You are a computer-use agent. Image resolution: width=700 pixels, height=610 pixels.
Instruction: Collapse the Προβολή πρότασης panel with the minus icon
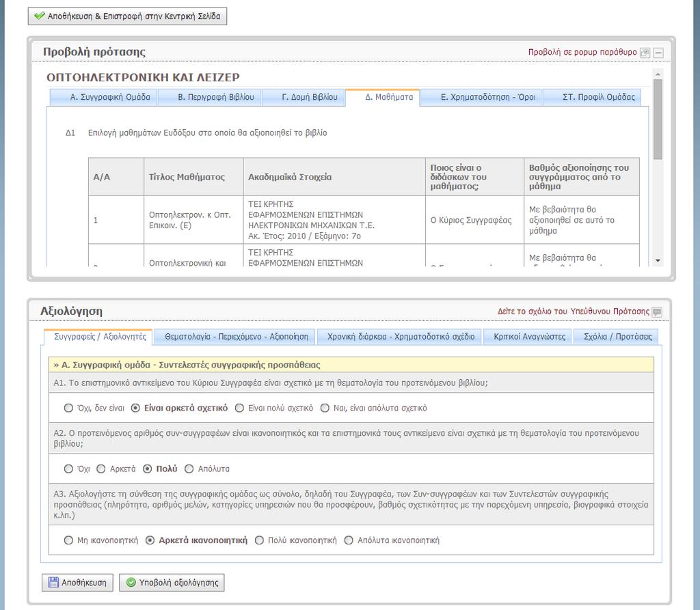(x=658, y=53)
